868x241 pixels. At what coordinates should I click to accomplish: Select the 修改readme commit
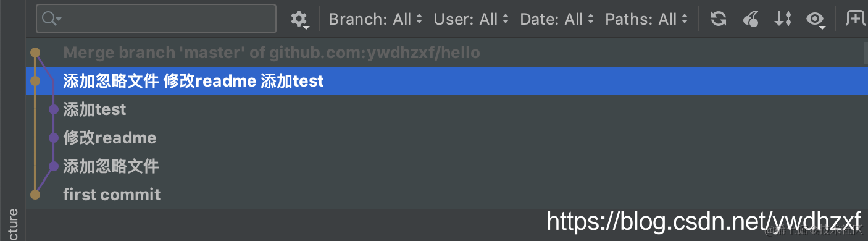[447, 138]
